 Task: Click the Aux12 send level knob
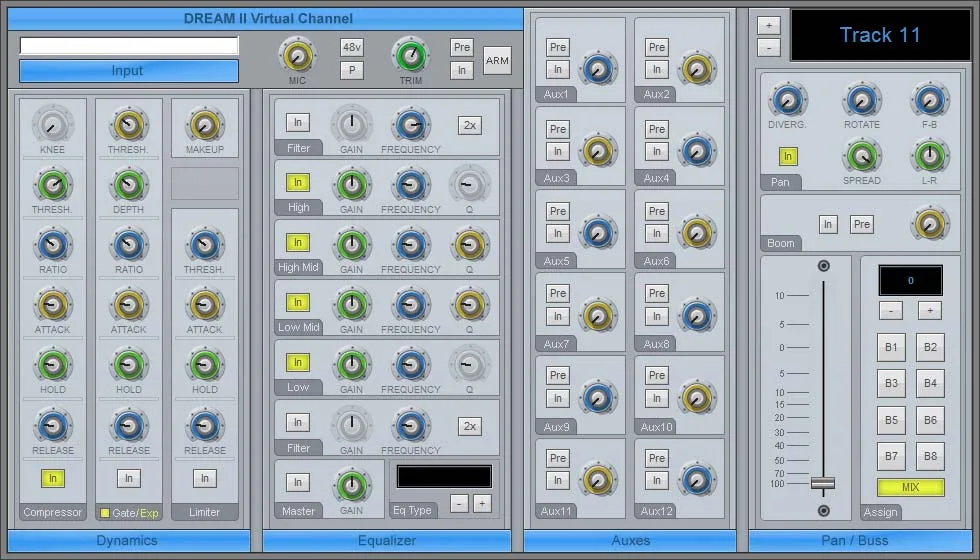tap(697, 479)
